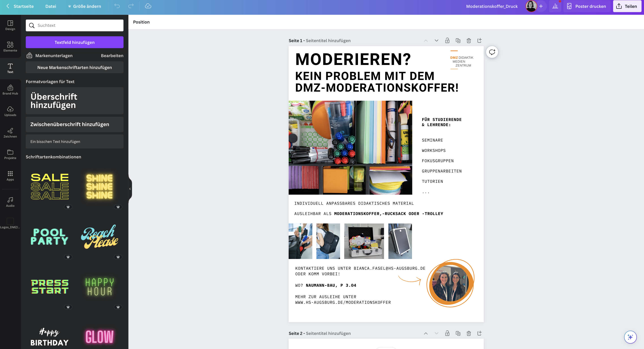
Task: Toggle the lock on Seite 2
Action: click(447, 333)
